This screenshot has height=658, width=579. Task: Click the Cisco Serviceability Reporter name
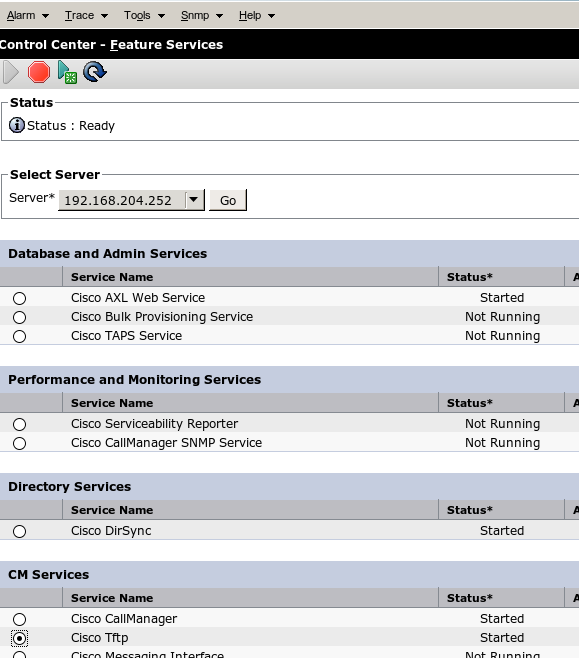pos(154,423)
